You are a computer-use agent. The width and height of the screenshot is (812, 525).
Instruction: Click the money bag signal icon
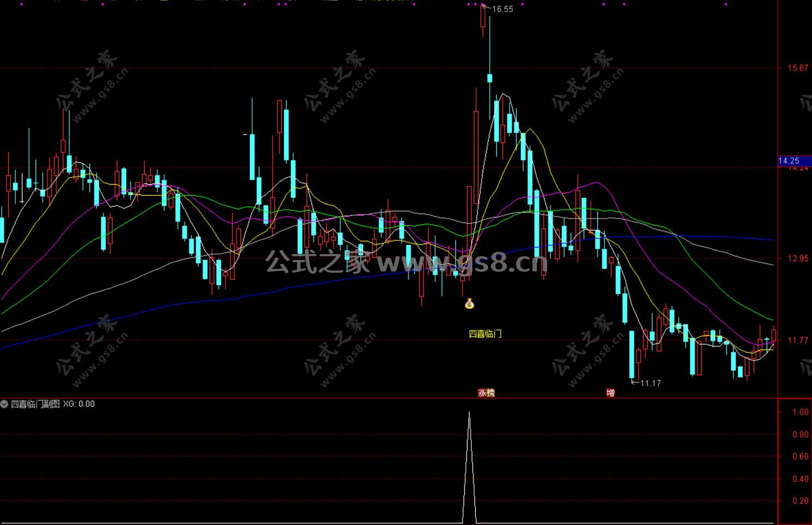[469, 303]
